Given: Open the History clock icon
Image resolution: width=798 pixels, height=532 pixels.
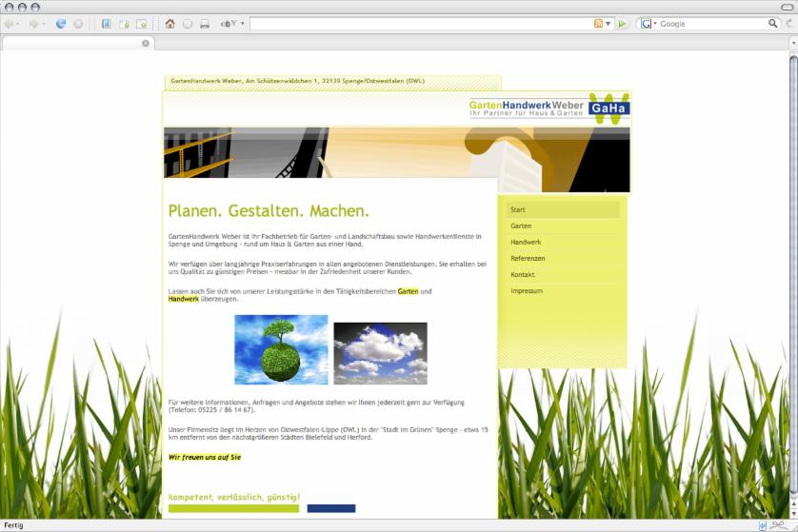Looking at the screenshot, I should (187, 24).
